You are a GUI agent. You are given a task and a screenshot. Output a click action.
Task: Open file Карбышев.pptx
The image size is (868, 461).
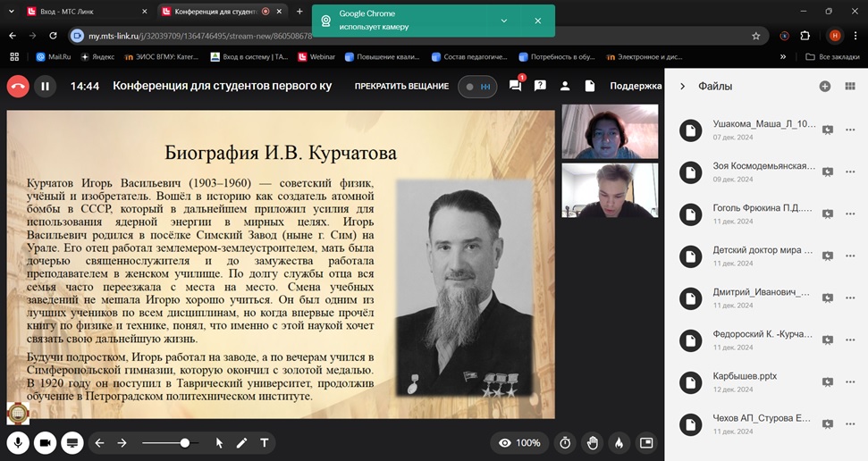click(745, 376)
